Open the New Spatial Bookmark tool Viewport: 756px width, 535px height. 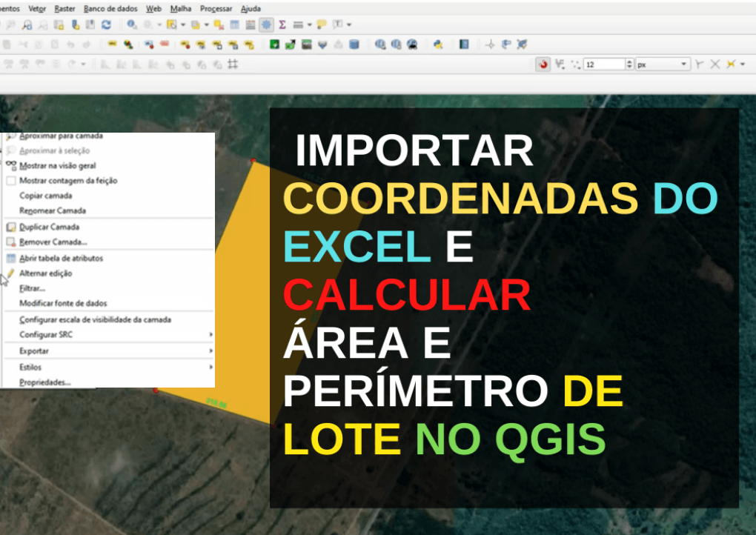click(x=76, y=24)
